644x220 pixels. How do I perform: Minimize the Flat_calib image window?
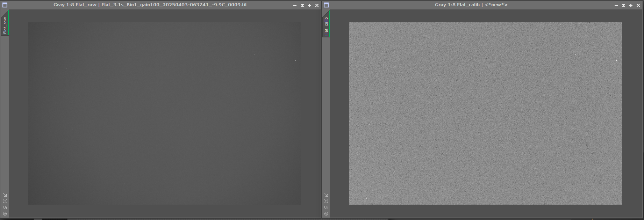pos(616,5)
